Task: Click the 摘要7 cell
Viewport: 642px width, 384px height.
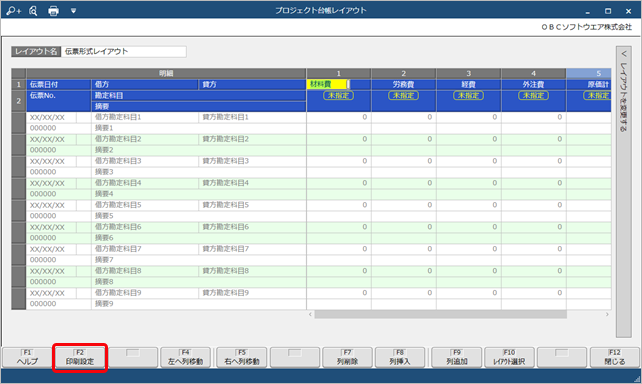Action: (199, 260)
